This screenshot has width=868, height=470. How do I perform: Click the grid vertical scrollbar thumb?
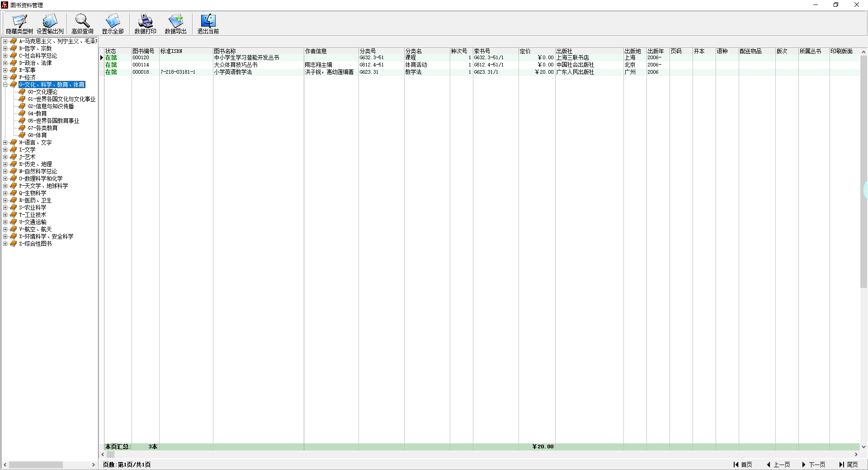point(863,172)
